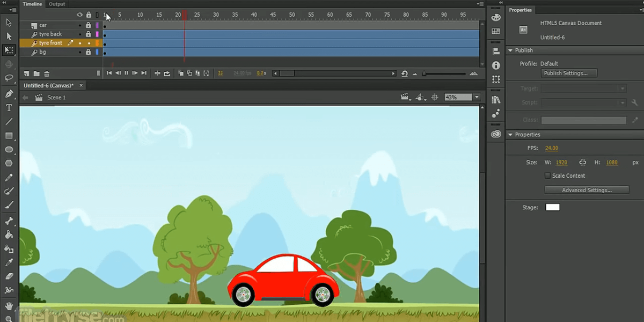Image resolution: width=644 pixels, height=322 pixels.
Task: Enable the Scale Content checkbox
Action: click(x=547, y=175)
